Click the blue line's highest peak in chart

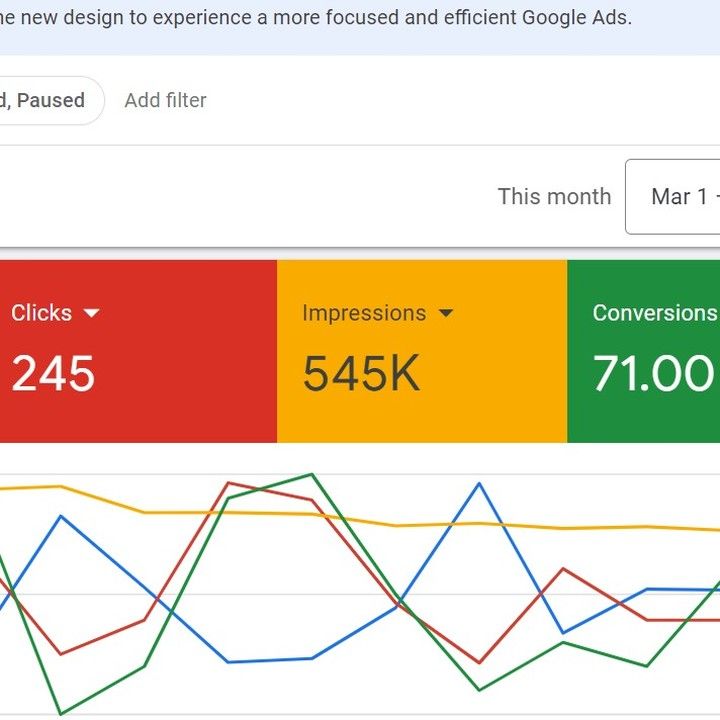(x=479, y=484)
